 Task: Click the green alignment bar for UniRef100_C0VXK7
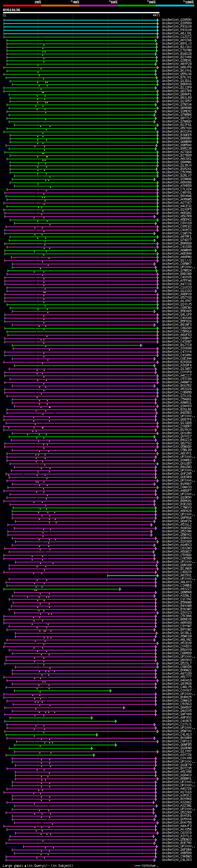pos(62,691)
